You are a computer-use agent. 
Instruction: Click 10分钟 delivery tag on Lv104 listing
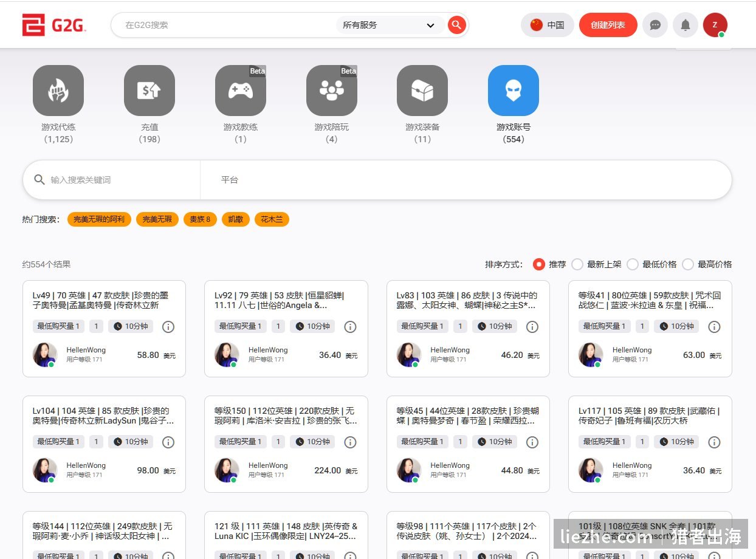tap(131, 442)
